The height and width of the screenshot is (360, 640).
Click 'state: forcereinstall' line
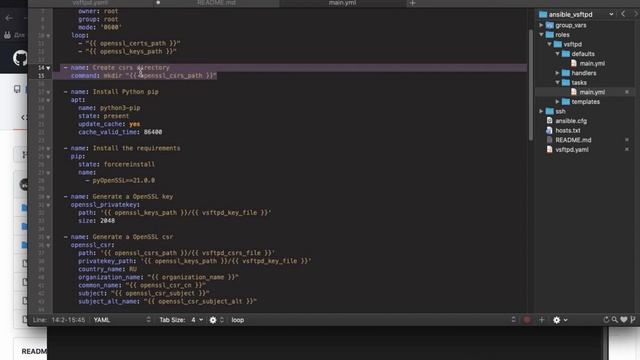(x=116, y=164)
